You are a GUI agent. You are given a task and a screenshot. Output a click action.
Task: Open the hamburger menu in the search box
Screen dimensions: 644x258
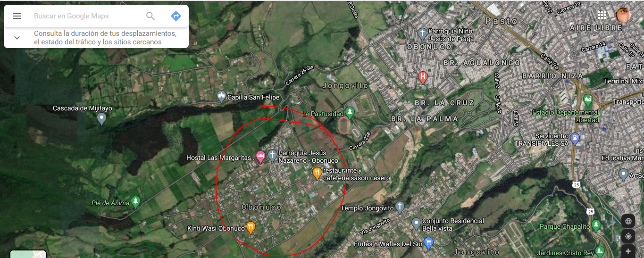point(17,16)
